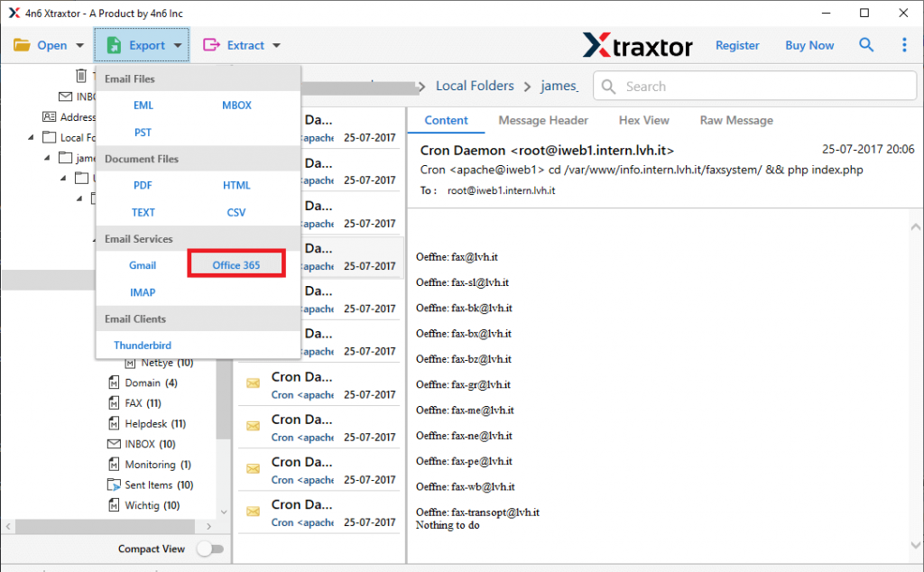Click the toolbar search magnifier icon

coord(865,45)
